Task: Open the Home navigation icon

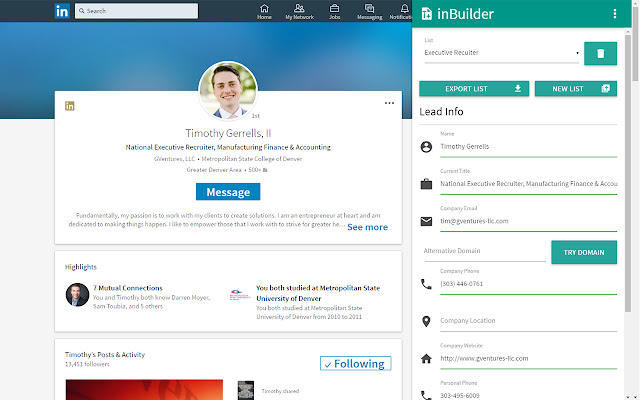Action: pos(264,11)
